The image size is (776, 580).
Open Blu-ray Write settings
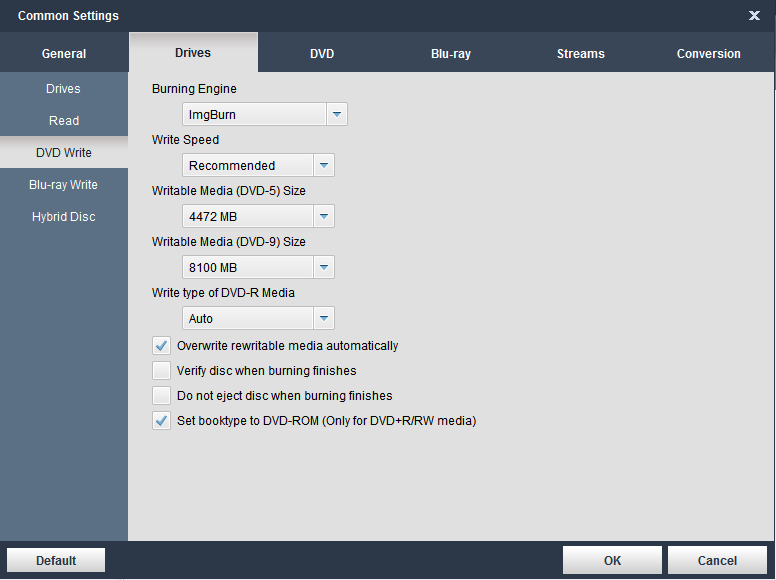(63, 185)
